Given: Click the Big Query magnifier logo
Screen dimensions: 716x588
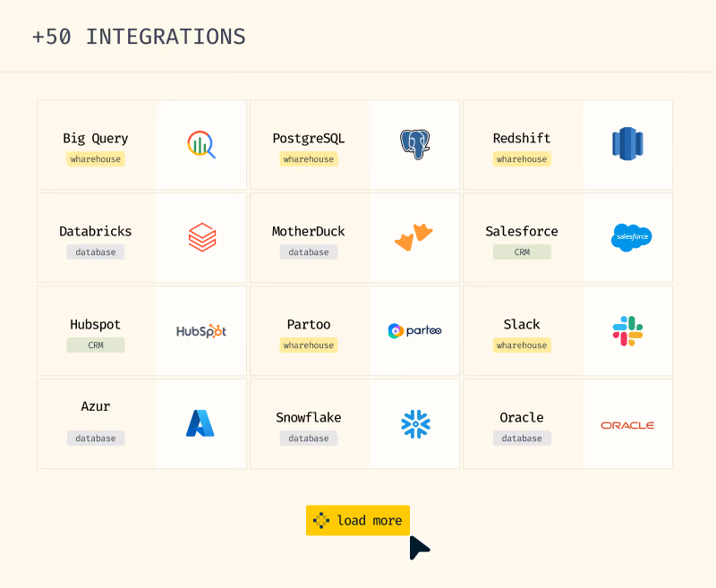Looking at the screenshot, I should [201, 144].
